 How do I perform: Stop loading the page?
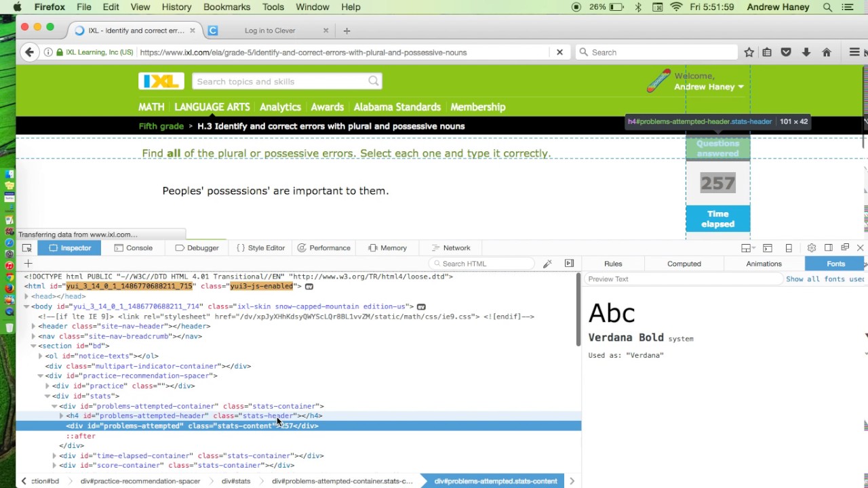tap(559, 52)
